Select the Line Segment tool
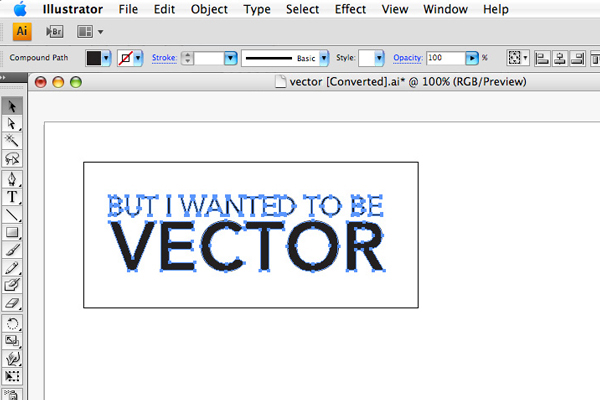This screenshot has height=400, width=600. pos(12,214)
